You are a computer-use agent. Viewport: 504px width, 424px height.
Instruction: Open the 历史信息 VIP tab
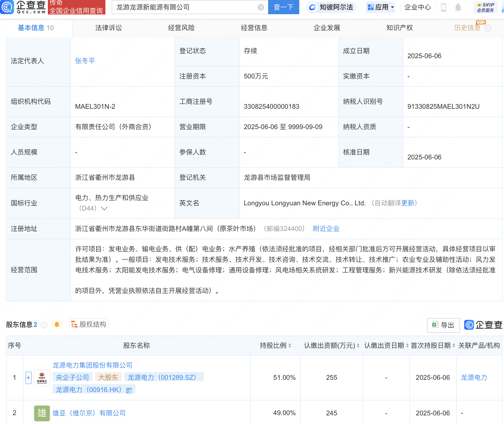tap(467, 28)
